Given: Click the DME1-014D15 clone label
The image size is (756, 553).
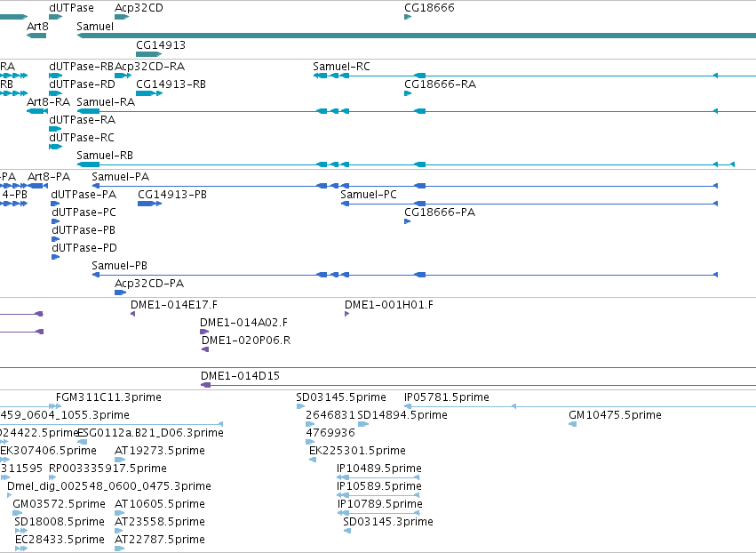Looking at the screenshot, I should pyautogui.click(x=240, y=376).
